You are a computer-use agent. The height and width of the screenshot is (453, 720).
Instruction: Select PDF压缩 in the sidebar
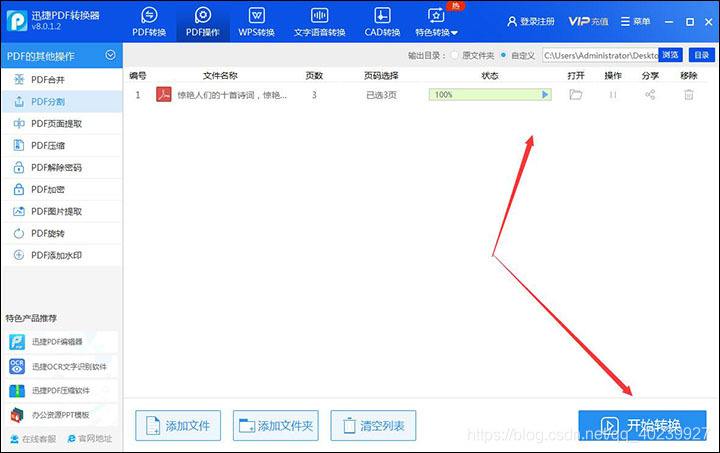coord(62,145)
